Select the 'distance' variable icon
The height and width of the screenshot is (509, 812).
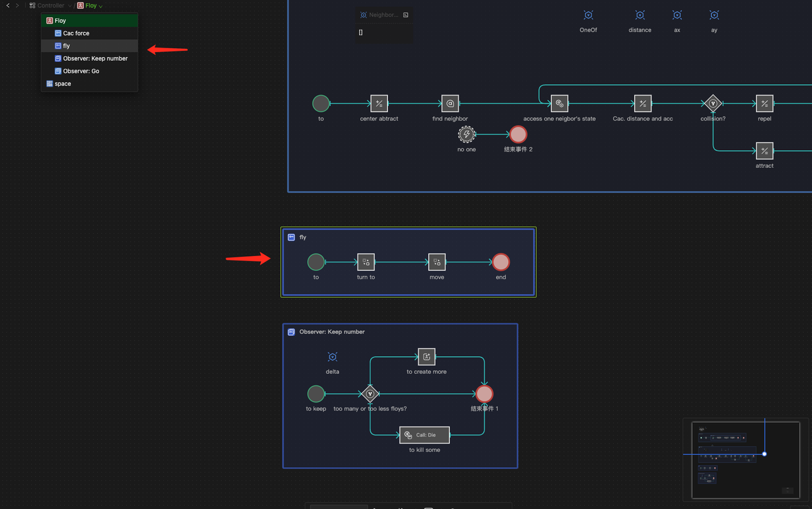pos(639,15)
